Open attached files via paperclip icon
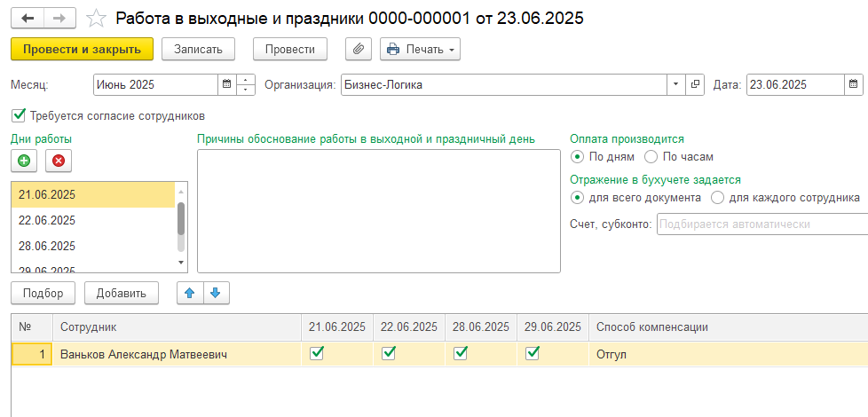 coord(359,49)
